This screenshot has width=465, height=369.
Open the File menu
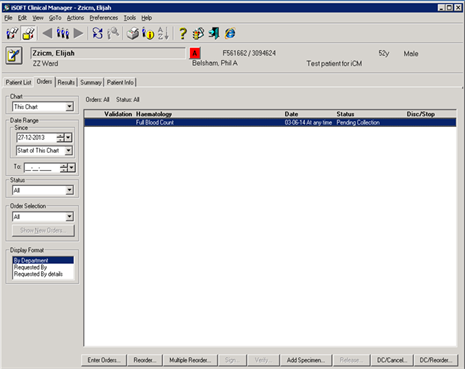click(x=8, y=18)
